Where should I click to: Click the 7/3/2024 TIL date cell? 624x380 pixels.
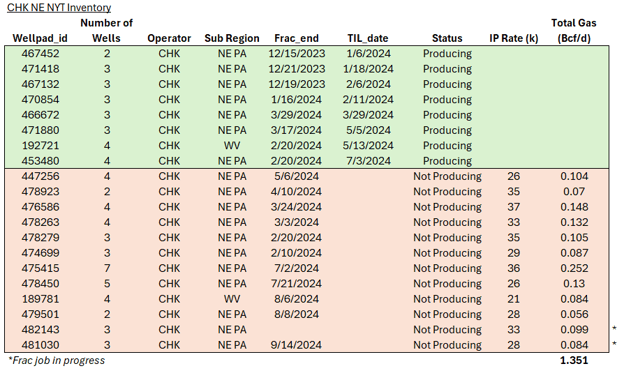368,161
